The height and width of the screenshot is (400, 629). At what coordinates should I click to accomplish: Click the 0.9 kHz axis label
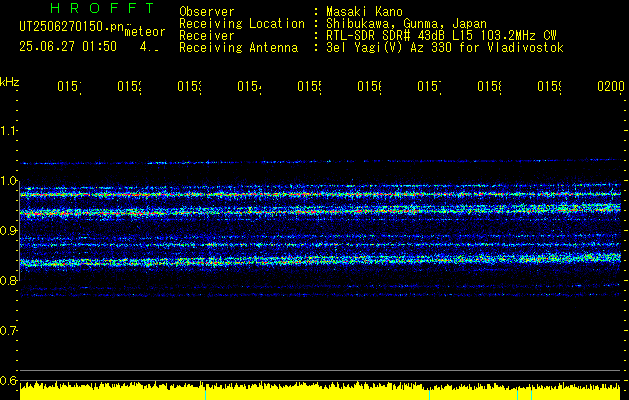tap(9, 231)
